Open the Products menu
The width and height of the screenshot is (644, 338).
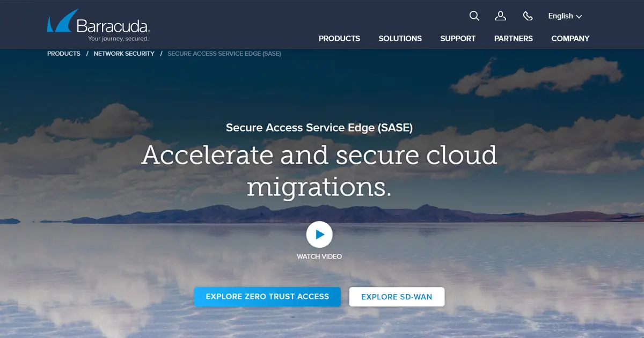(x=339, y=39)
